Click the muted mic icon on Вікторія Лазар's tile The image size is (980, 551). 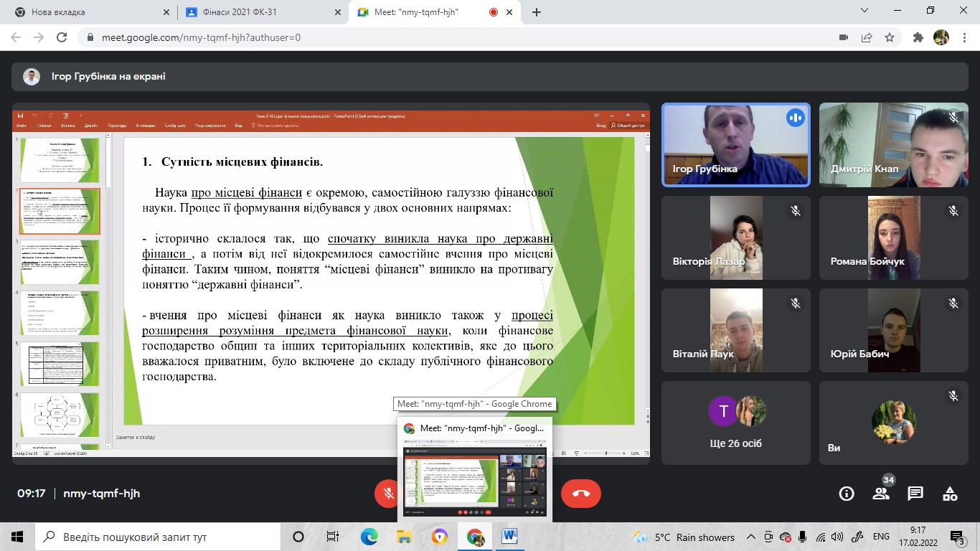coord(795,211)
